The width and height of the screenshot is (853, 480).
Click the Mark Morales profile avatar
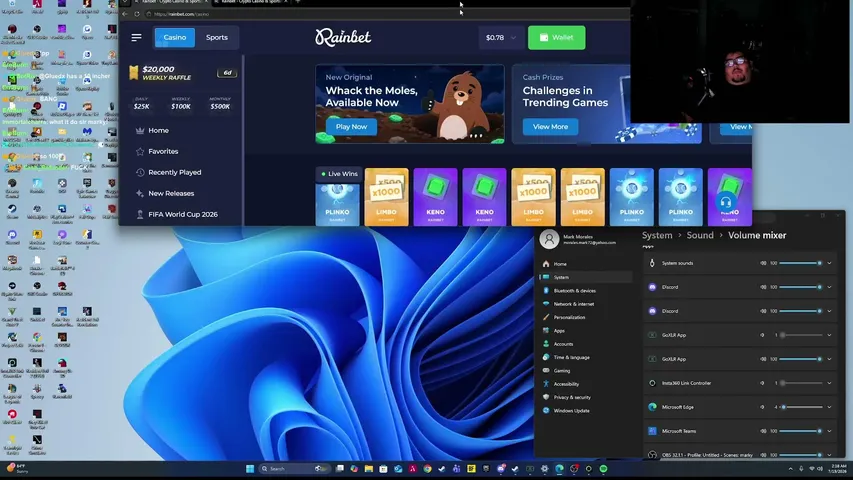[x=549, y=239]
